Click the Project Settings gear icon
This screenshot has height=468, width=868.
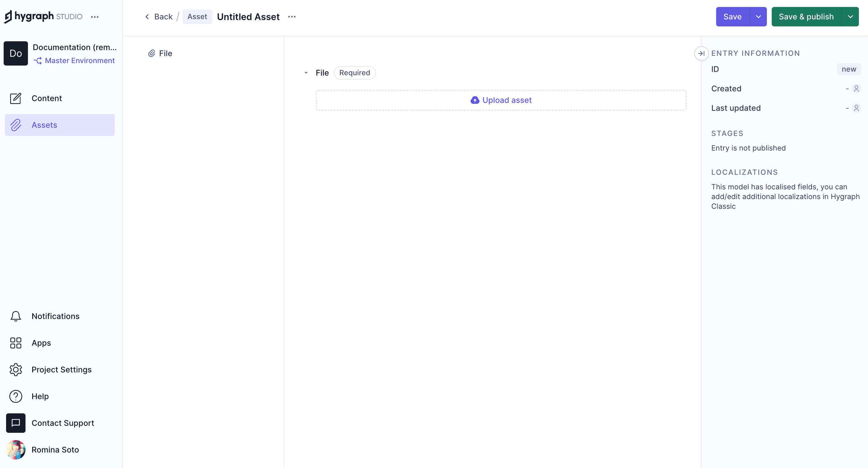[x=15, y=370]
